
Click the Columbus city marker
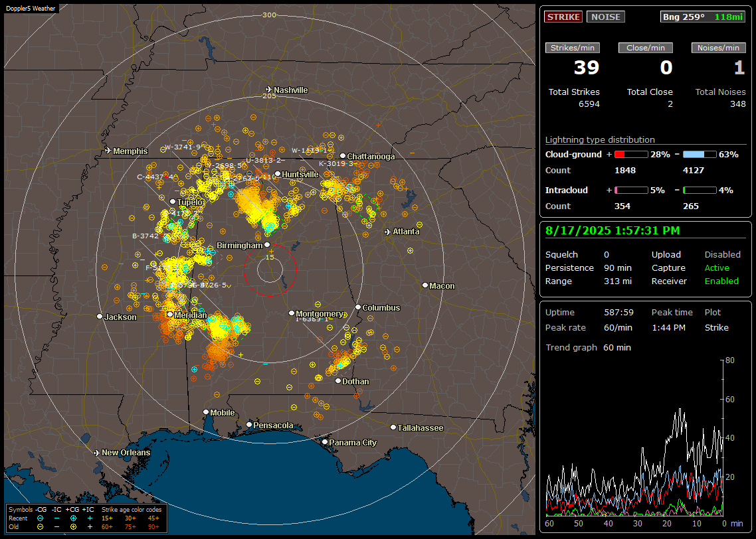(x=358, y=307)
